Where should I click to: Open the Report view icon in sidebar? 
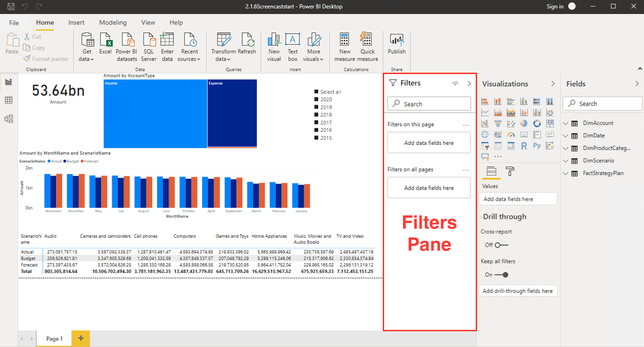click(9, 82)
